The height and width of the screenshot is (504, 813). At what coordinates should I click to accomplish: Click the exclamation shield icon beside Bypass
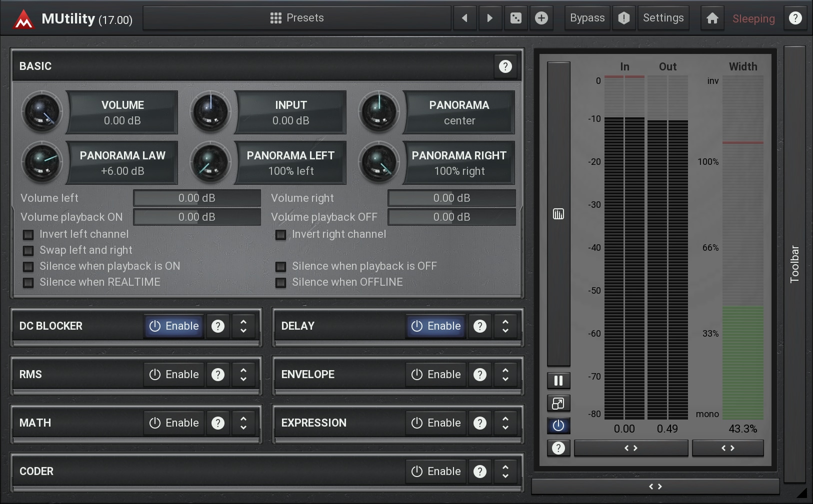point(623,18)
